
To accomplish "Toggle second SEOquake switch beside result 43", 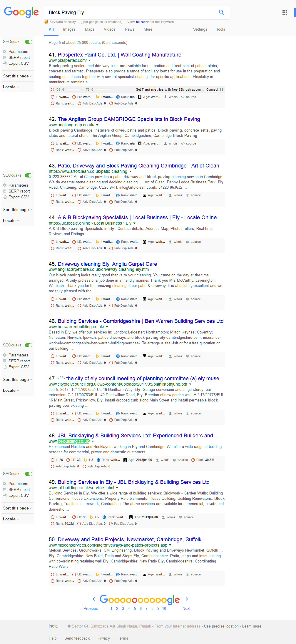I will [29, 175].
